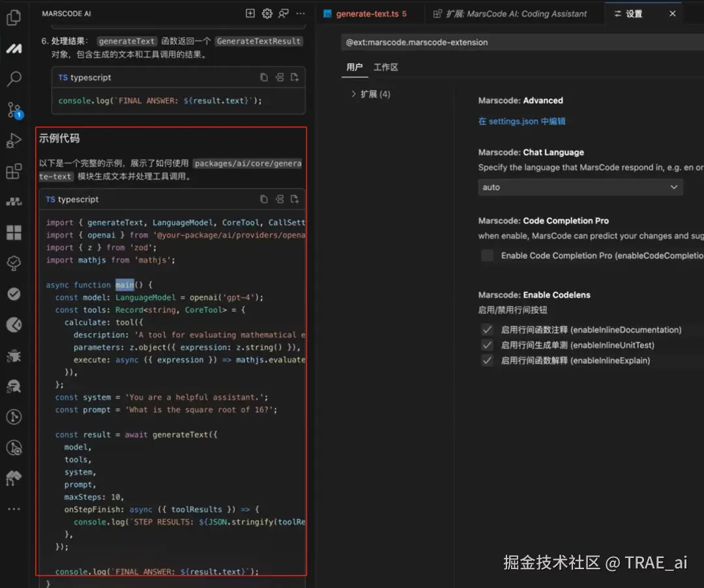The image size is (704, 588).
Task: Uncheck 启用行间生成单测 (enableInlineUnitTest)
Action: tap(487, 345)
